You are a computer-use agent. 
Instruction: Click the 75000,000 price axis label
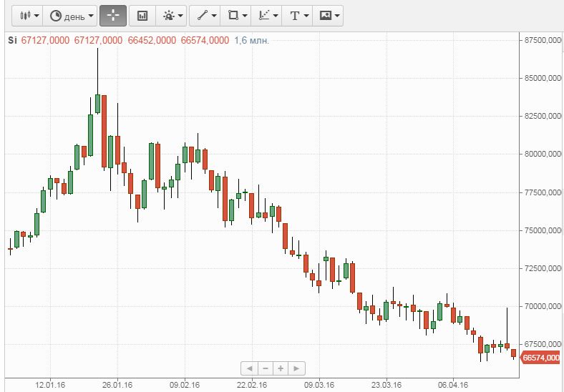(x=543, y=230)
